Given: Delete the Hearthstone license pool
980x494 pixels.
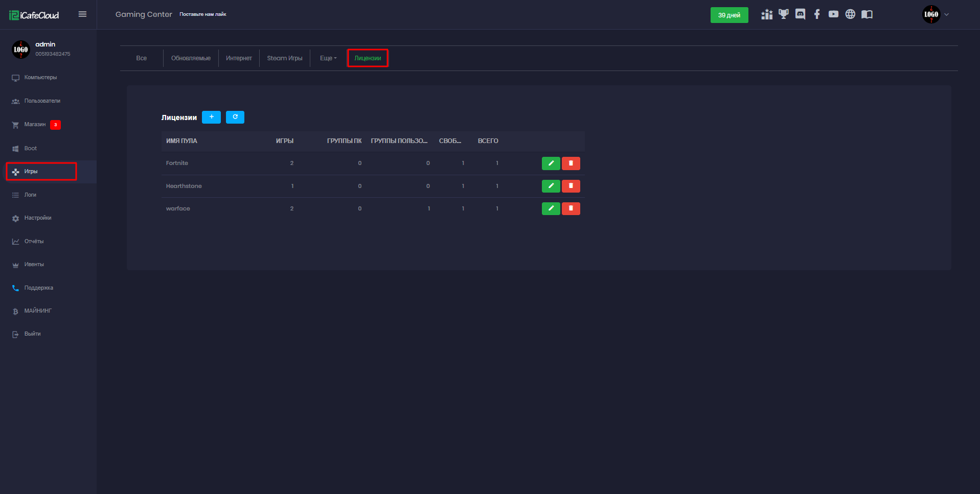Looking at the screenshot, I should 571,186.
